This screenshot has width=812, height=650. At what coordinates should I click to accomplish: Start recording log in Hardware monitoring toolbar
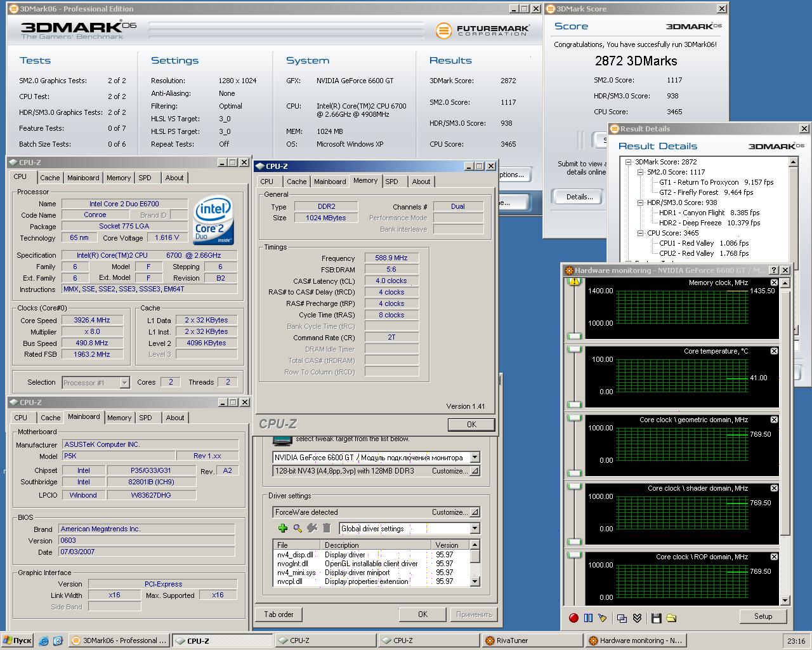573,618
